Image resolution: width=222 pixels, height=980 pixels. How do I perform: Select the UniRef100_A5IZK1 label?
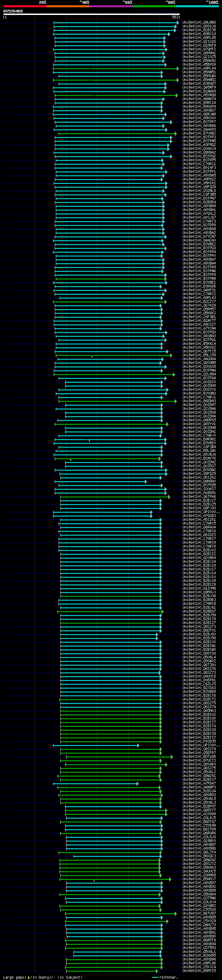click(199, 520)
